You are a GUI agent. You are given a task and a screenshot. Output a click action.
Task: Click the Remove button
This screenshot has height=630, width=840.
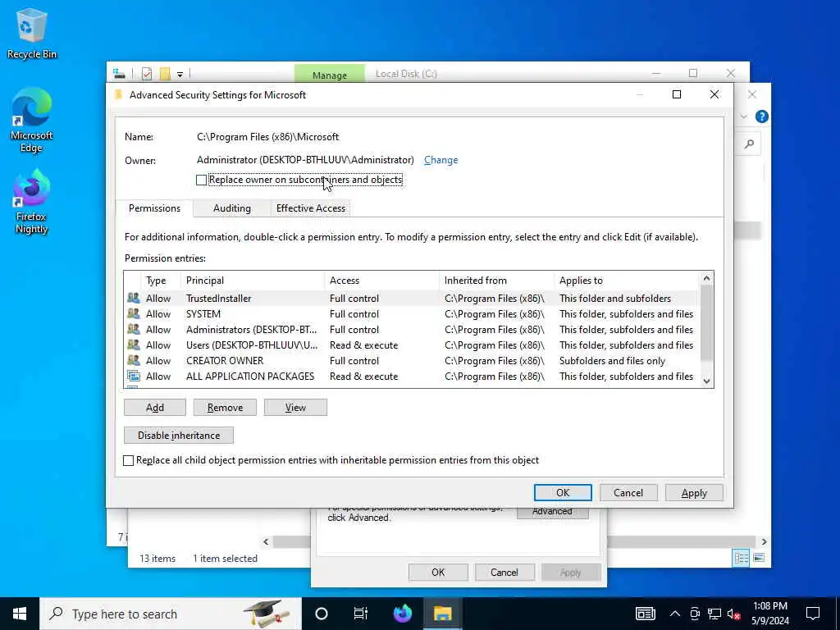coord(225,407)
